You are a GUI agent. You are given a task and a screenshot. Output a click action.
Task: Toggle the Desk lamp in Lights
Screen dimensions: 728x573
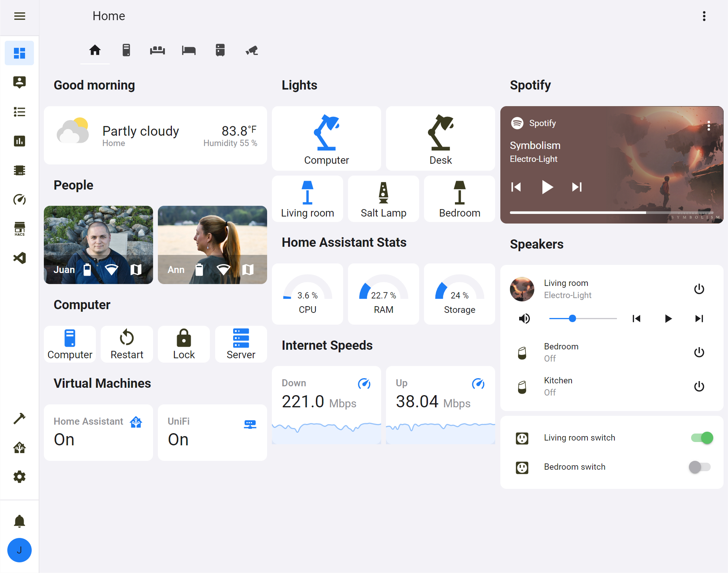click(440, 138)
